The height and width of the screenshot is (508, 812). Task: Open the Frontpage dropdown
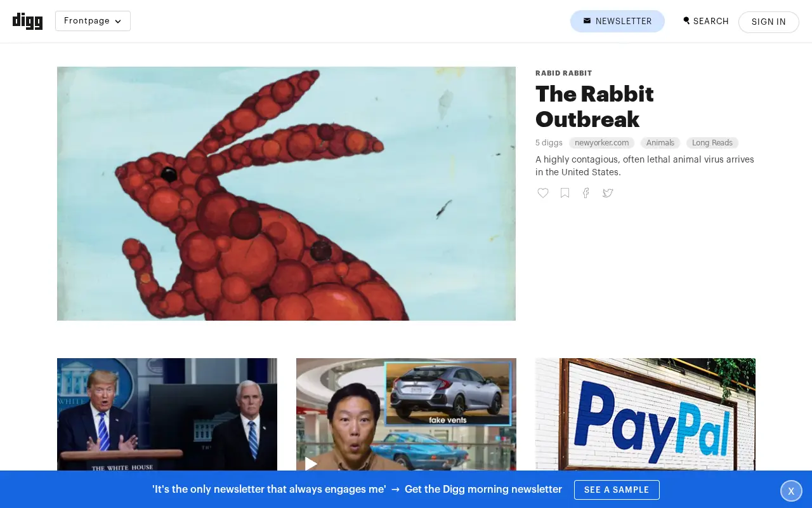pos(93,21)
